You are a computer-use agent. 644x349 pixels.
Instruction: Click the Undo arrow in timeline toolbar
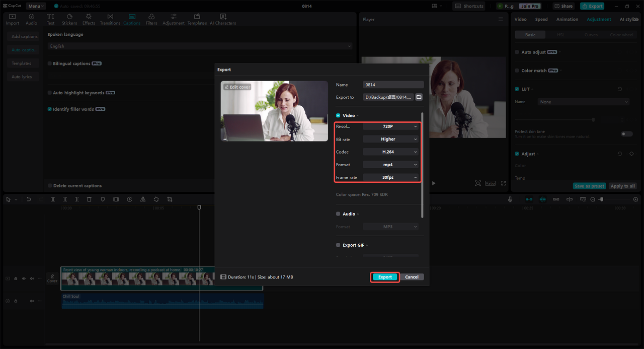[29, 199]
